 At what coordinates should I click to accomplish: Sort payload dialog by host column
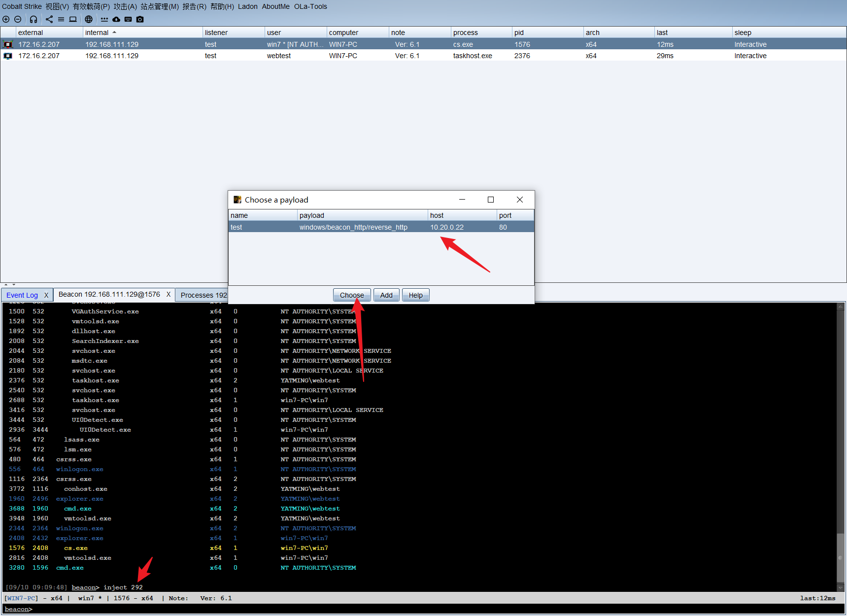coord(463,215)
